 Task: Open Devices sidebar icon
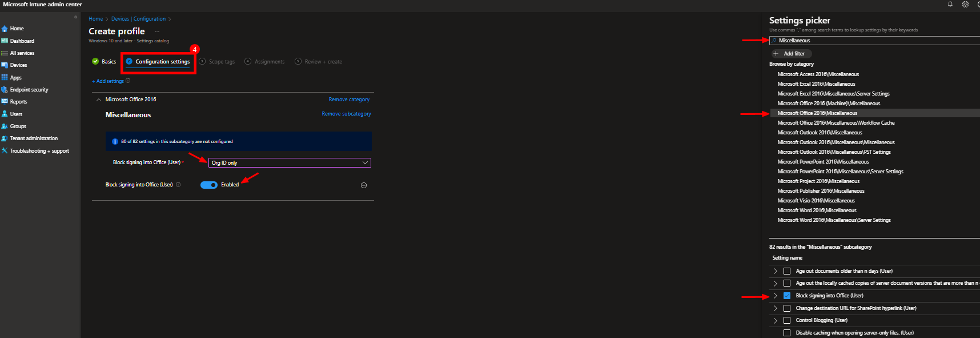click(5, 65)
